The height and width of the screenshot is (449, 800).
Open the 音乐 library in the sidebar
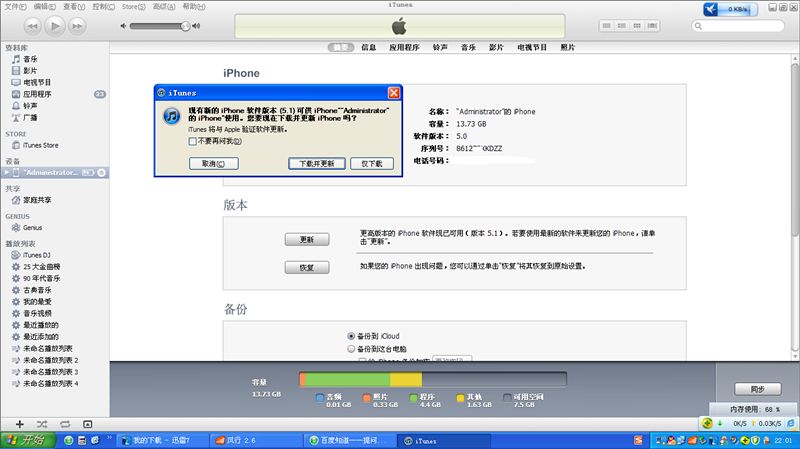pos(30,59)
